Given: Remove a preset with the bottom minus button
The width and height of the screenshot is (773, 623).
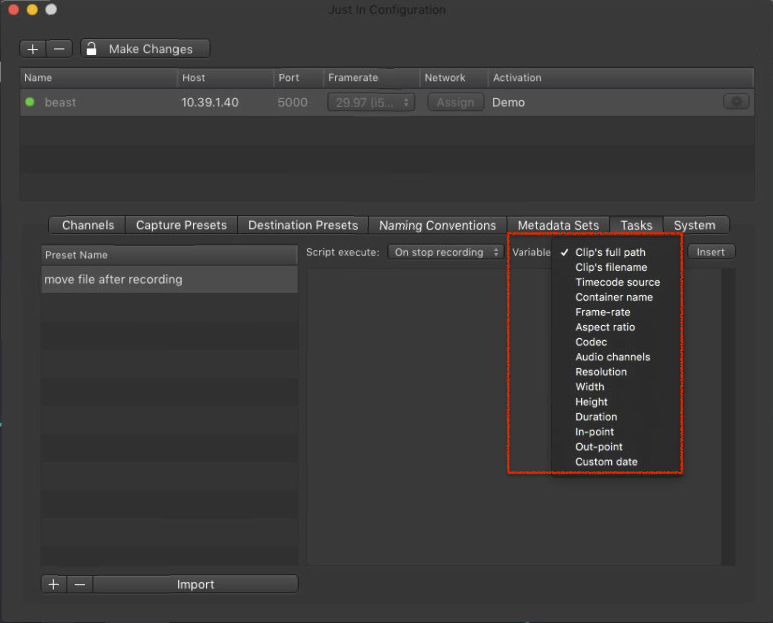Looking at the screenshot, I should tap(80, 585).
